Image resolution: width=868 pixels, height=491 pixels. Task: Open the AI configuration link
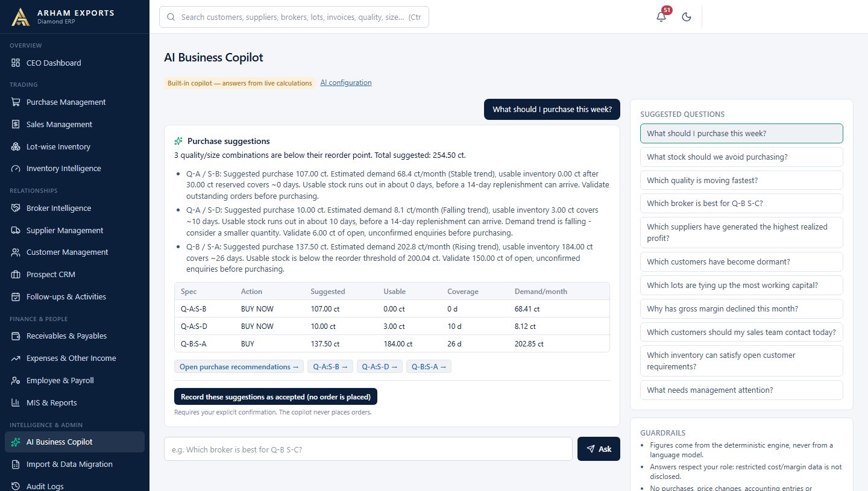point(346,83)
